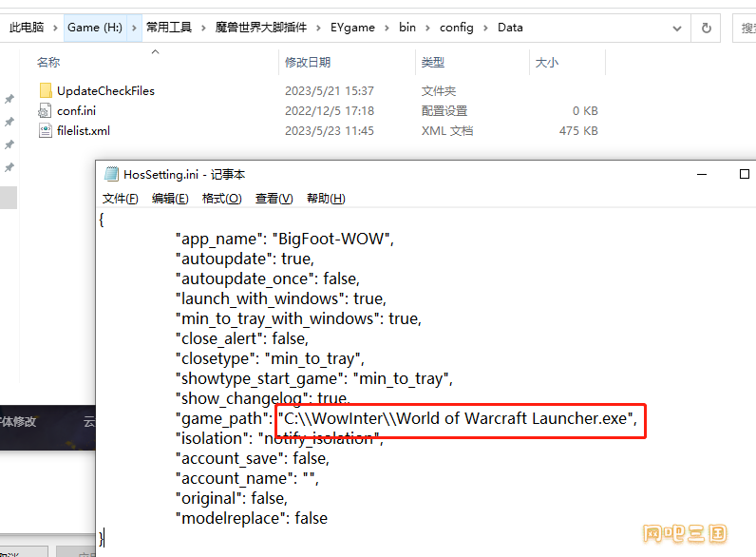Screen dimensions: 756x557
Task: Open the 查看(V) menu in Notepad
Action: coord(274,199)
